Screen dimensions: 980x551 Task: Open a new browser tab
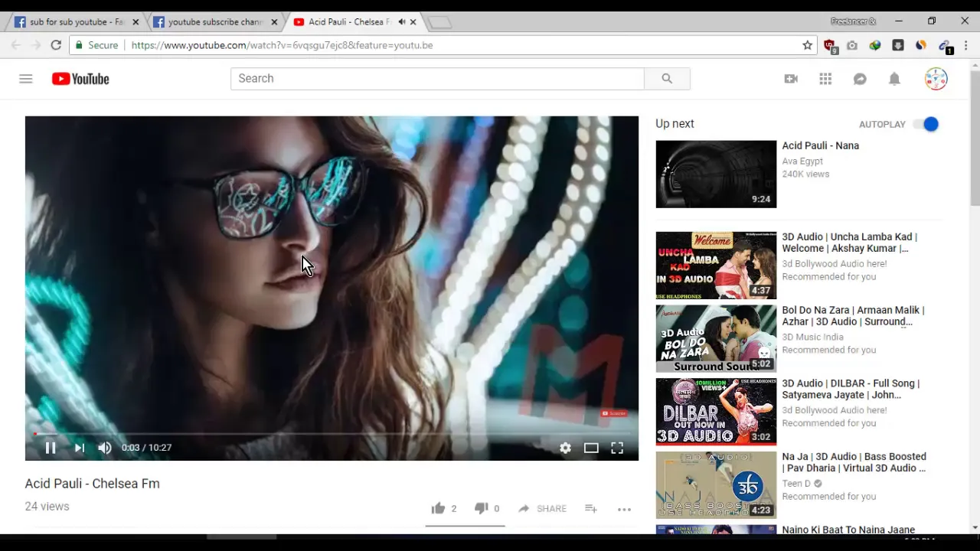pos(440,23)
